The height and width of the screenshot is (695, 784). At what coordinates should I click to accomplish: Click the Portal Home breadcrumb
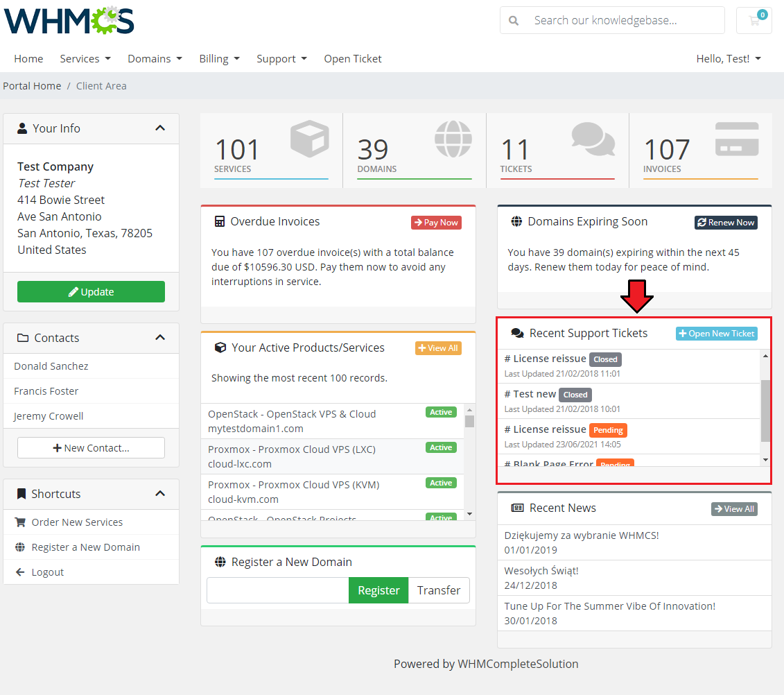click(x=32, y=85)
